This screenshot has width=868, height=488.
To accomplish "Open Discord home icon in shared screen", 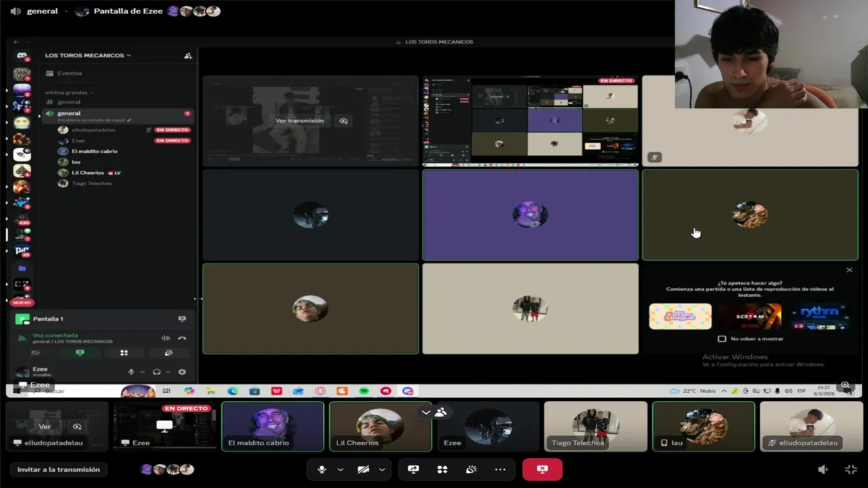I will pos(22,56).
